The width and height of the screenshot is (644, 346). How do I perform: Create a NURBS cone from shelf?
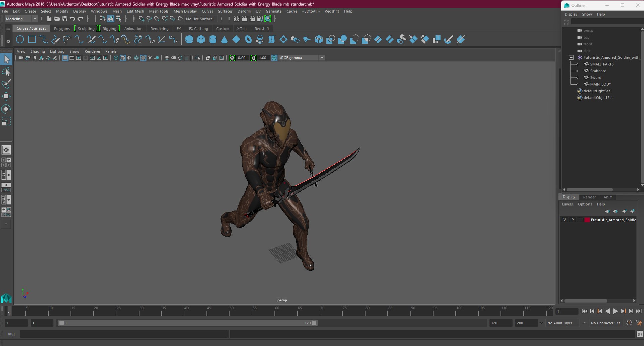224,40
